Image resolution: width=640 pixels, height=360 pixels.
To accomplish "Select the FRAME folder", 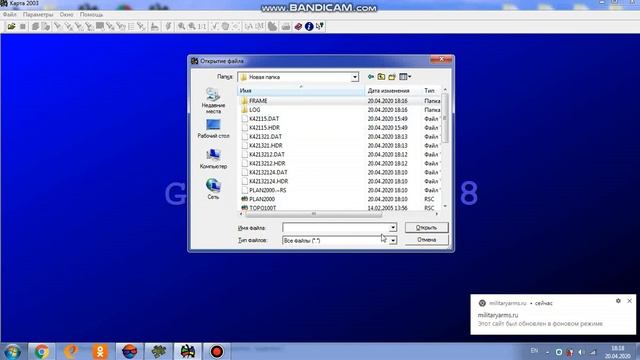I will pyautogui.click(x=258, y=101).
